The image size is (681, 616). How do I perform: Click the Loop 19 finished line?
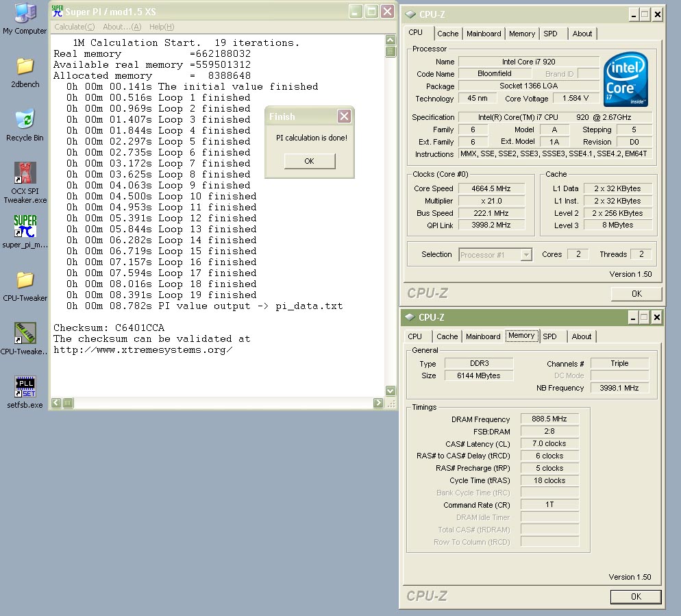[161, 295]
